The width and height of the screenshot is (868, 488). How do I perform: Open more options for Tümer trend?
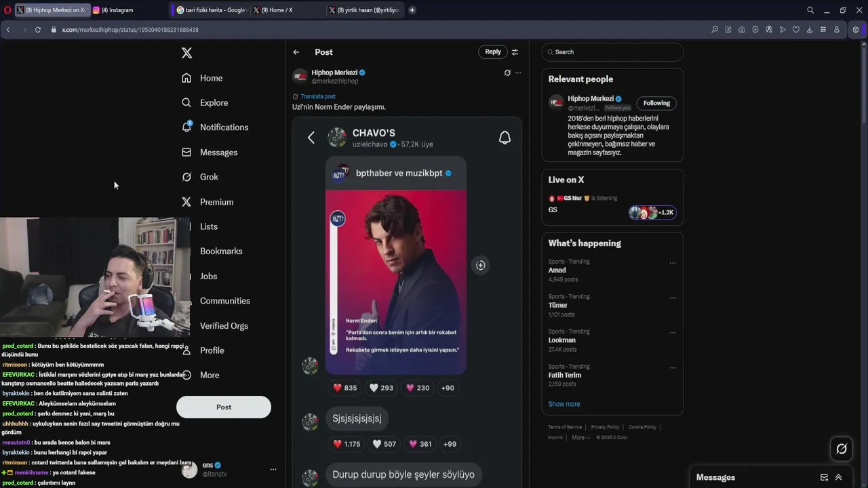673,298
